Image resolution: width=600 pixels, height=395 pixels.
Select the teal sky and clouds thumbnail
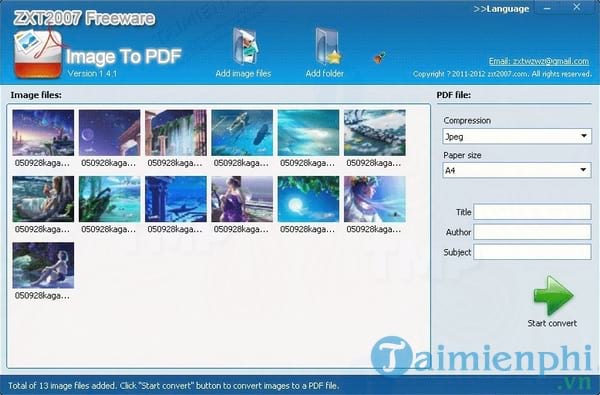[308, 133]
